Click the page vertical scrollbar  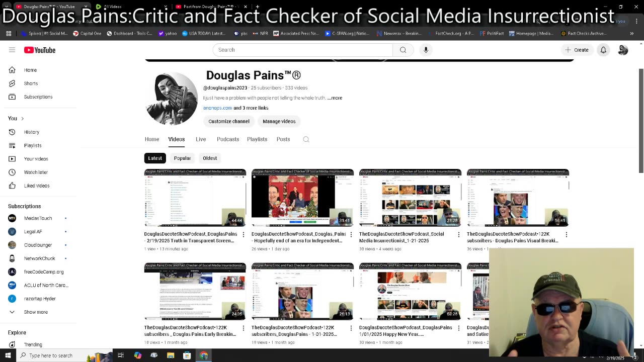click(641, 121)
